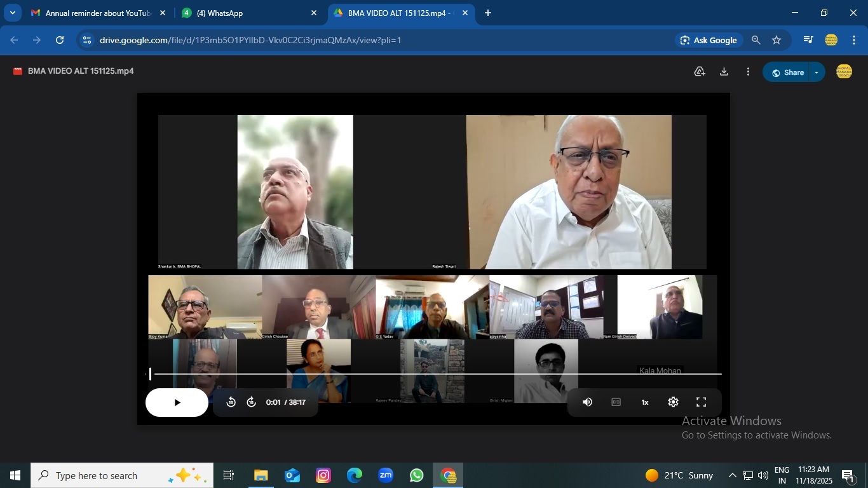Expand the Share dropdown arrow
This screenshot has height=488, width=868.
[817, 72]
